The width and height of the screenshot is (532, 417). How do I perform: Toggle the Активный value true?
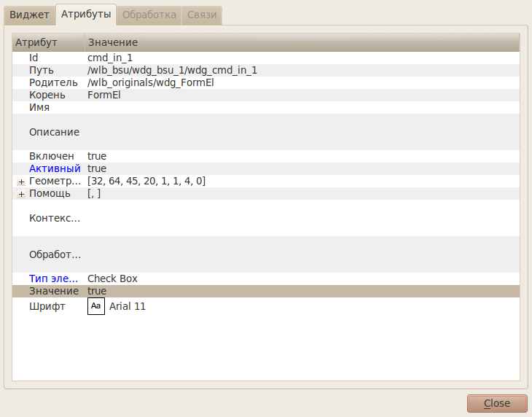point(97,168)
